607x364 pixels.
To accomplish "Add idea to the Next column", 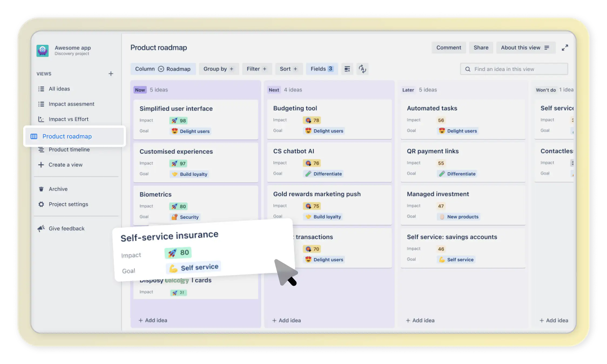I will 286,321.
